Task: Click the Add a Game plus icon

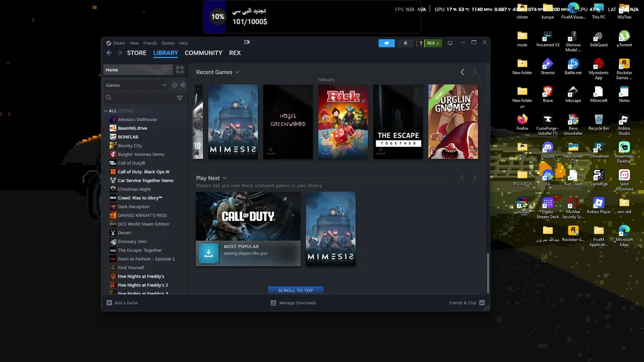Action: click(109, 303)
